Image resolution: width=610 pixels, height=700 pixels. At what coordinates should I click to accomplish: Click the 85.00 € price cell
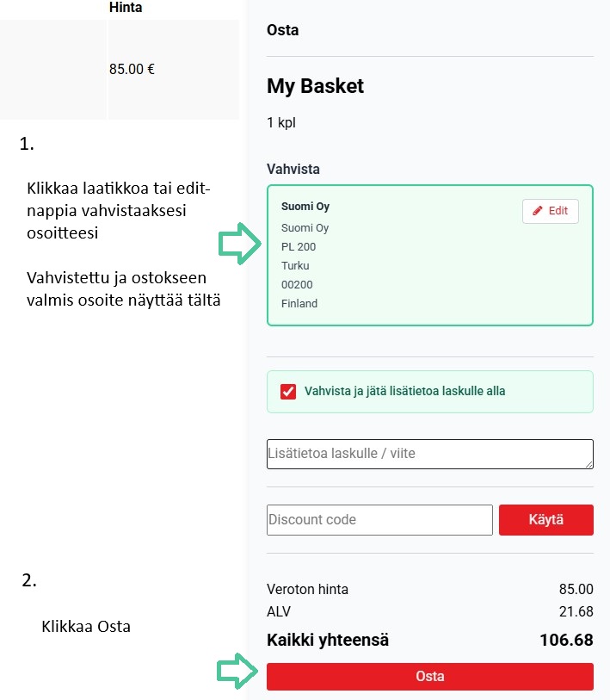pos(132,69)
